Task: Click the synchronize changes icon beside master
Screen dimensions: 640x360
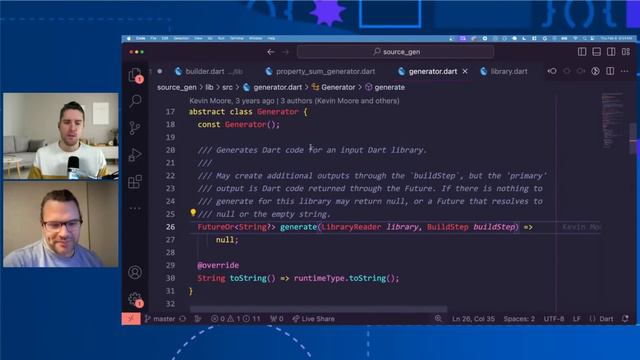Action: 183,319
